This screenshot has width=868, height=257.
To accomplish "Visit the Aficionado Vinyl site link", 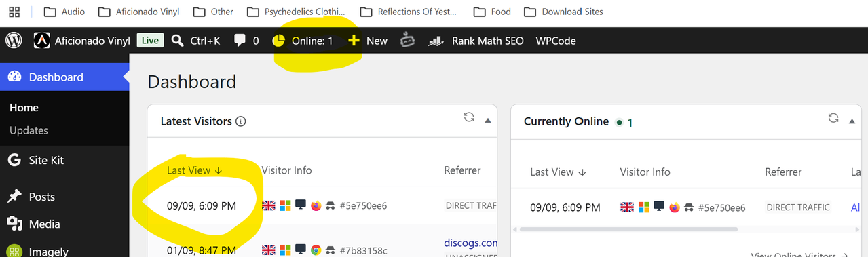I will (x=82, y=41).
